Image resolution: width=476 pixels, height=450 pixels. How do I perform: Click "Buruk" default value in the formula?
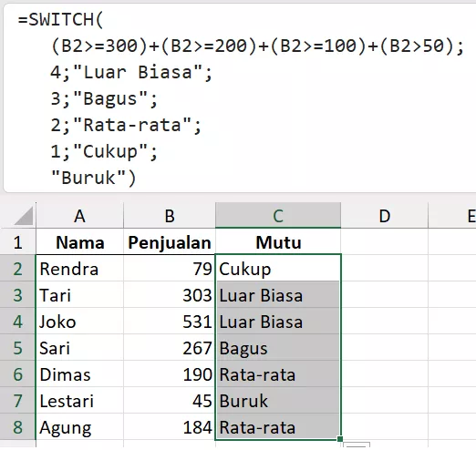tap(88, 178)
